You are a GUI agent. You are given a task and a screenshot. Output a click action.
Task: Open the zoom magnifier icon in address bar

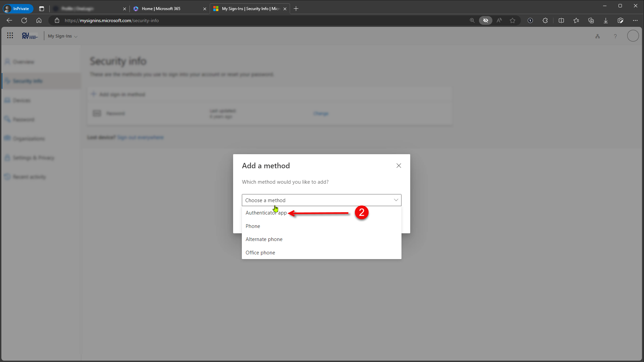472,20
